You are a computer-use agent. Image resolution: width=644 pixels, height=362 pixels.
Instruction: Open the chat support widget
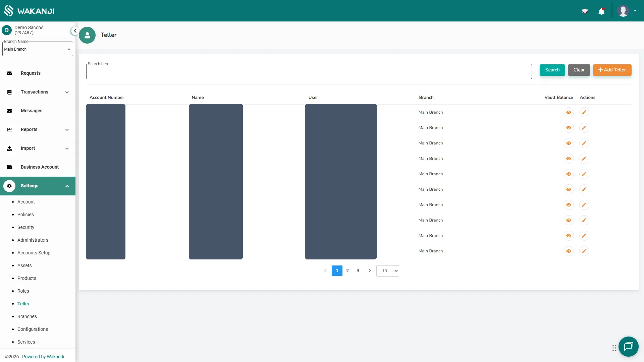[x=628, y=346]
